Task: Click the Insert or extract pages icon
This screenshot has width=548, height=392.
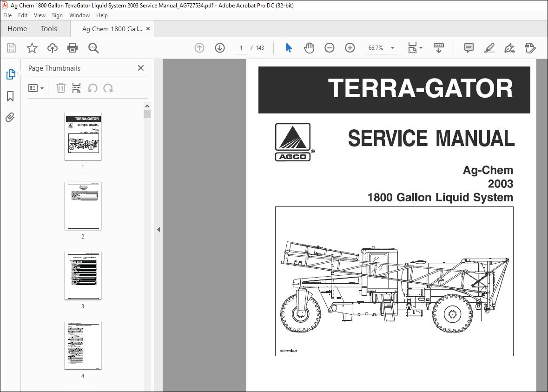Action: [76, 88]
